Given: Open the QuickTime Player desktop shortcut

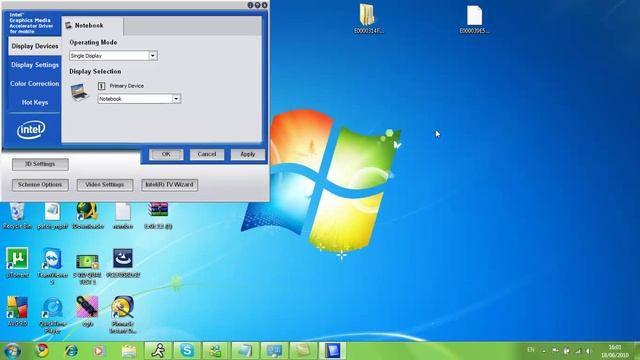Looking at the screenshot, I should coord(52,313).
